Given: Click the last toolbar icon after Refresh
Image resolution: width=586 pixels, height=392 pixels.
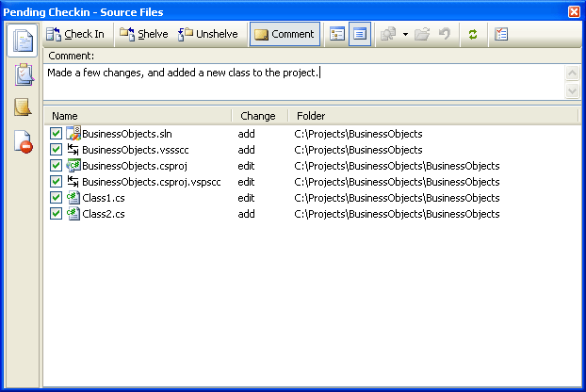Looking at the screenshot, I should [501, 35].
